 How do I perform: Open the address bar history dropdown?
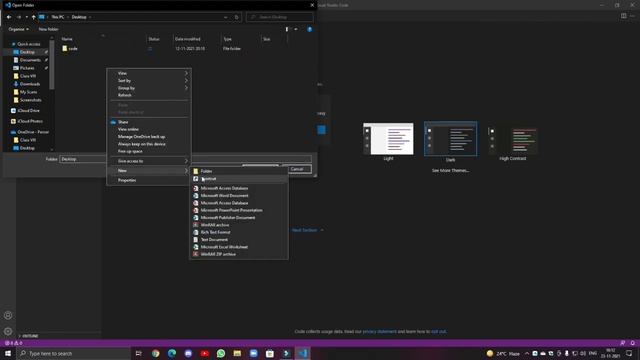225,17
